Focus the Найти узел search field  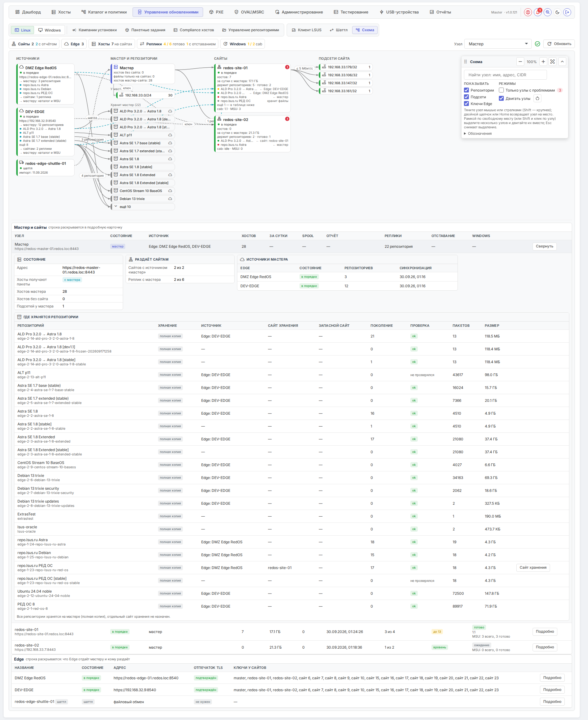tap(505, 75)
